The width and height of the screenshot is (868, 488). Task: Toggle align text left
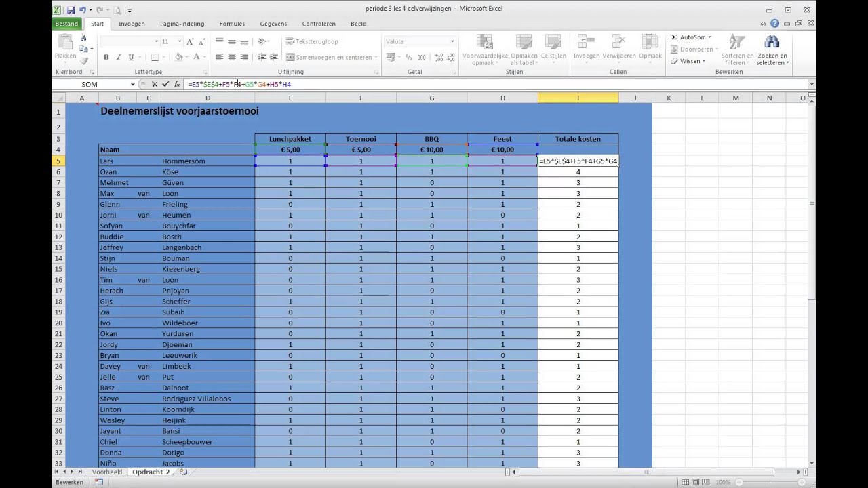click(x=219, y=58)
